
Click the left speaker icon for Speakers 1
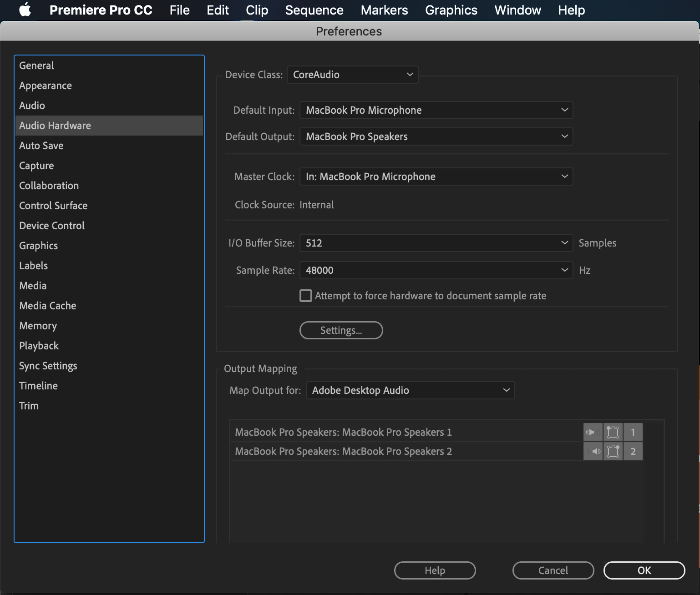pos(593,432)
